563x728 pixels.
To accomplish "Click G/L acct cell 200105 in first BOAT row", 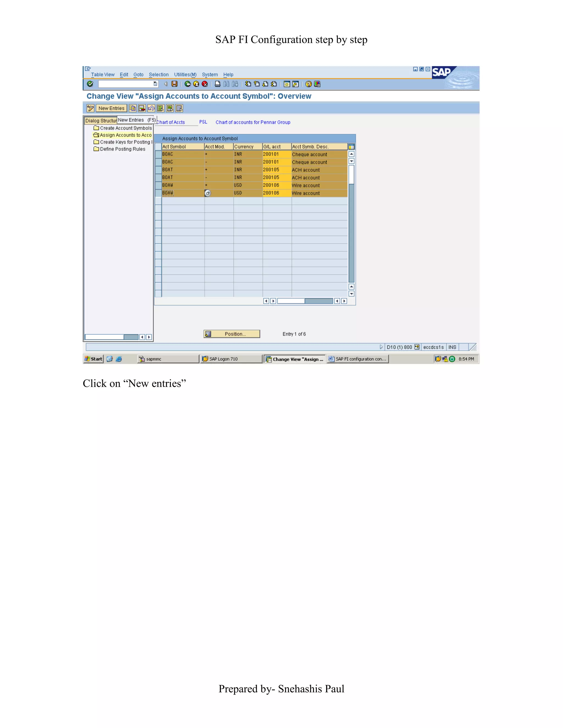I will (277, 170).
